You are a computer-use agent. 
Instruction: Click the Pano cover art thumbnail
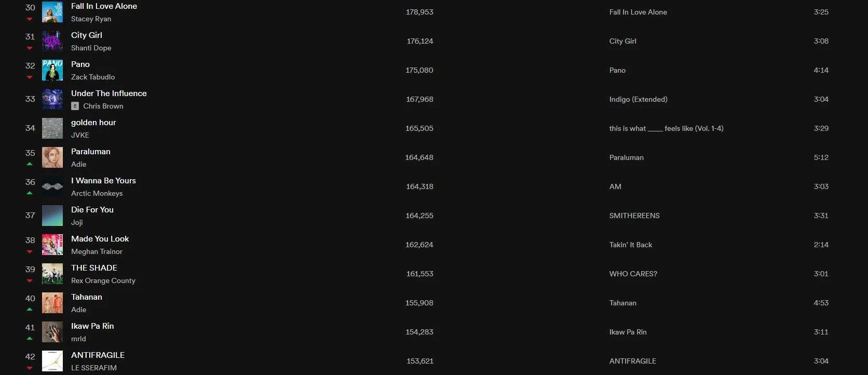(52, 70)
